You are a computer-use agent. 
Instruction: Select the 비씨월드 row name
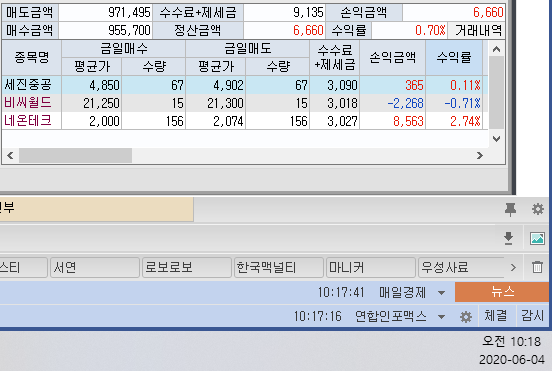pyautogui.click(x=28, y=103)
